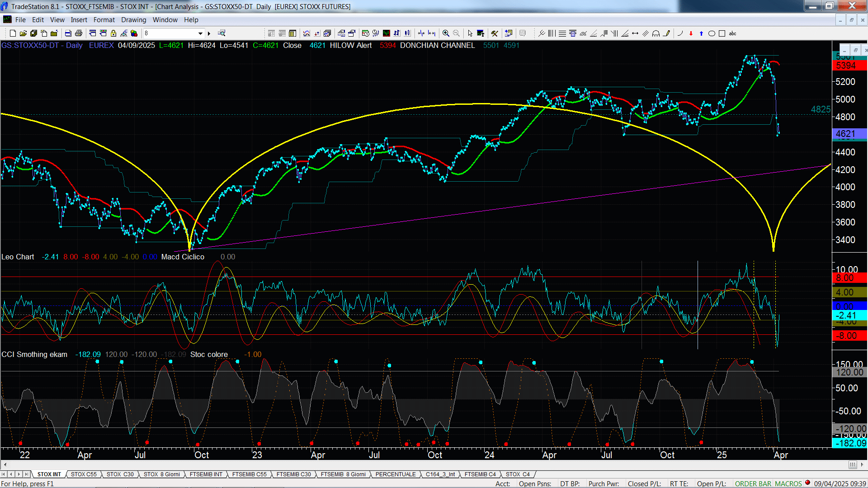Image resolution: width=868 pixels, height=488 pixels.
Task: Click the Macd Ciclico indicator label
Action: (x=183, y=257)
